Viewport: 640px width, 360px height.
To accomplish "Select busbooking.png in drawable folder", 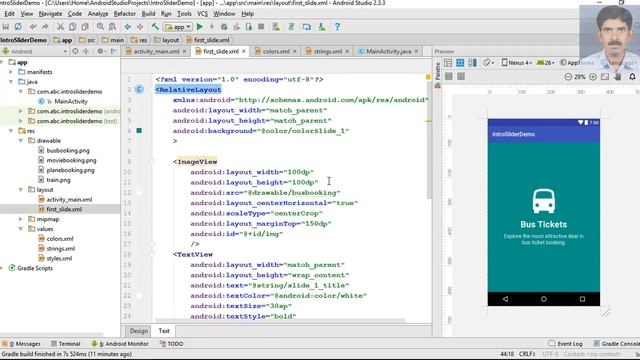I will pyautogui.click(x=64, y=151).
